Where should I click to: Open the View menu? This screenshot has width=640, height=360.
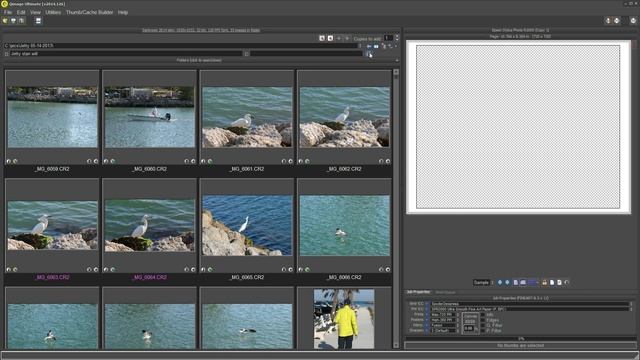click(36, 12)
